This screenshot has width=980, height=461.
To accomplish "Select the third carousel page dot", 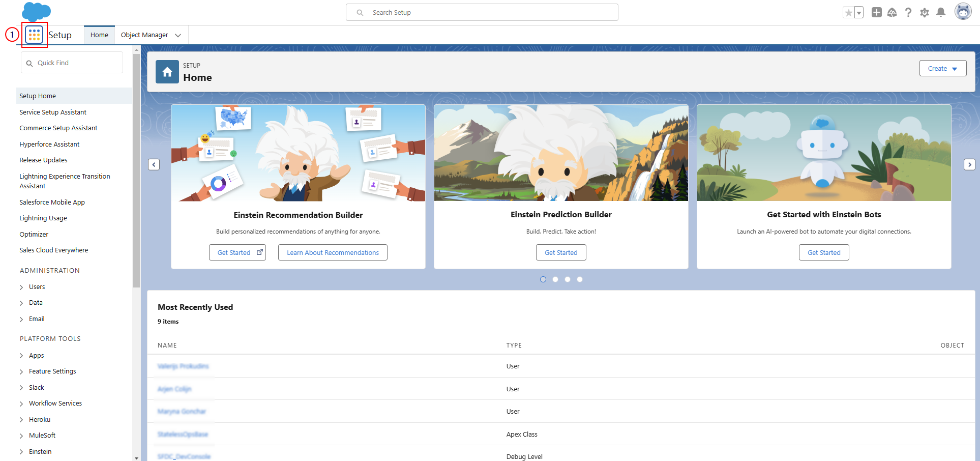I will click(568, 279).
